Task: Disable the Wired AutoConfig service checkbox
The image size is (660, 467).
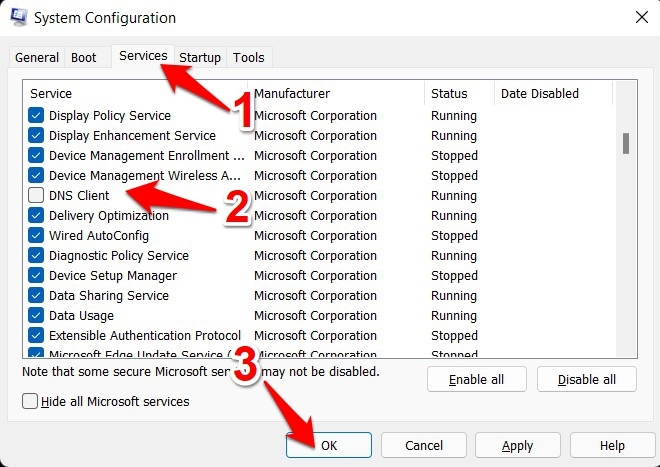Action: point(37,236)
